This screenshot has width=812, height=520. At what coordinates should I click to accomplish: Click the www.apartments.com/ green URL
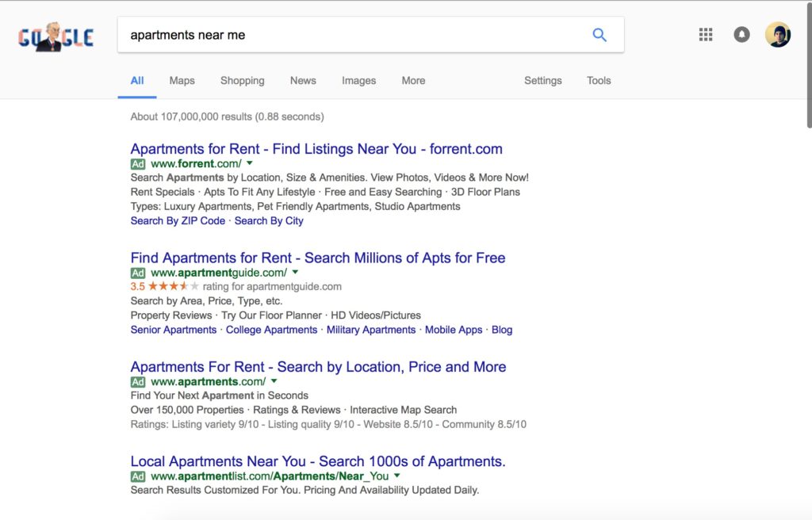coord(209,382)
